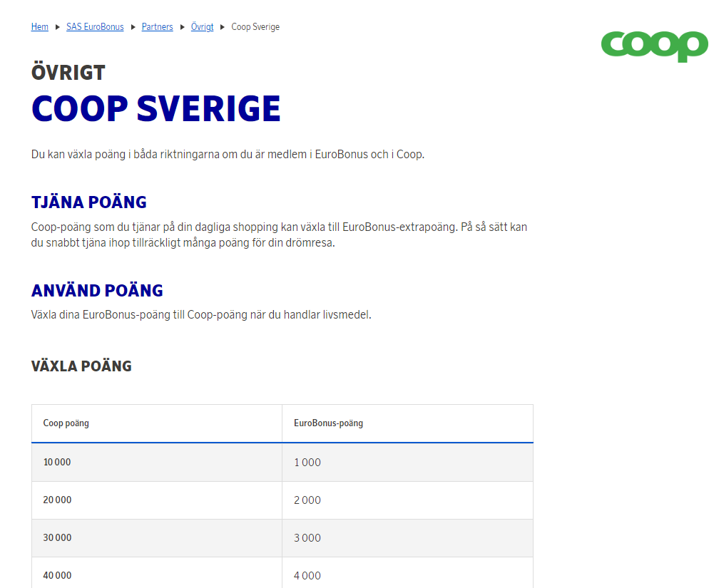The image size is (714, 588).
Task: Click the COOP SVERIGE main heading
Action: (156, 108)
